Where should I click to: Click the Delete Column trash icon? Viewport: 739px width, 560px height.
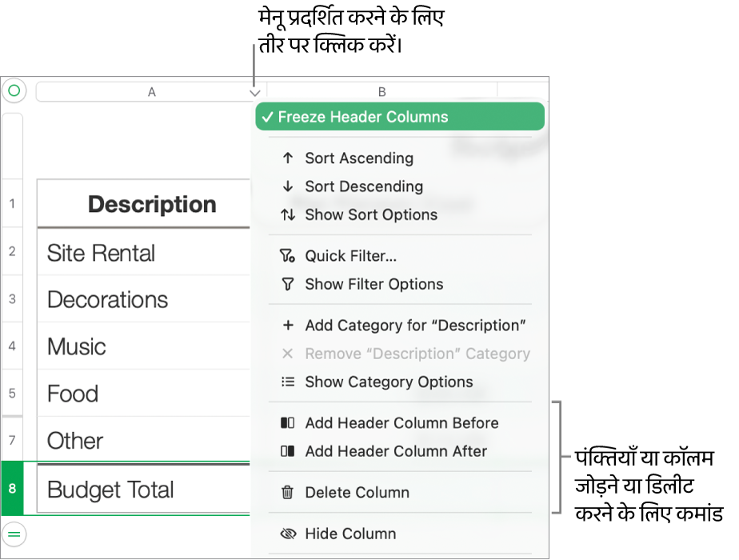click(x=288, y=493)
